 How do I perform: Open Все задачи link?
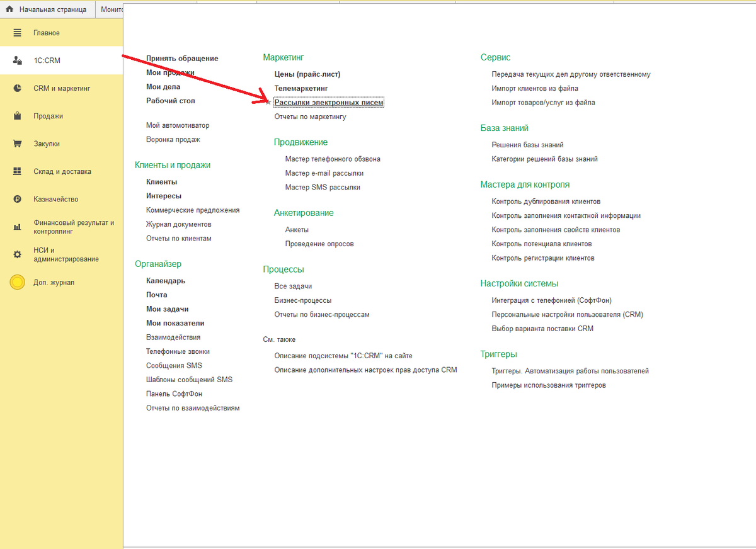294,286
